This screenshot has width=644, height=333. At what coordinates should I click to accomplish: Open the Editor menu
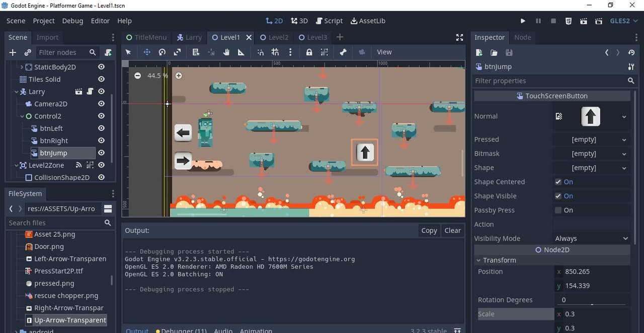coord(100,21)
